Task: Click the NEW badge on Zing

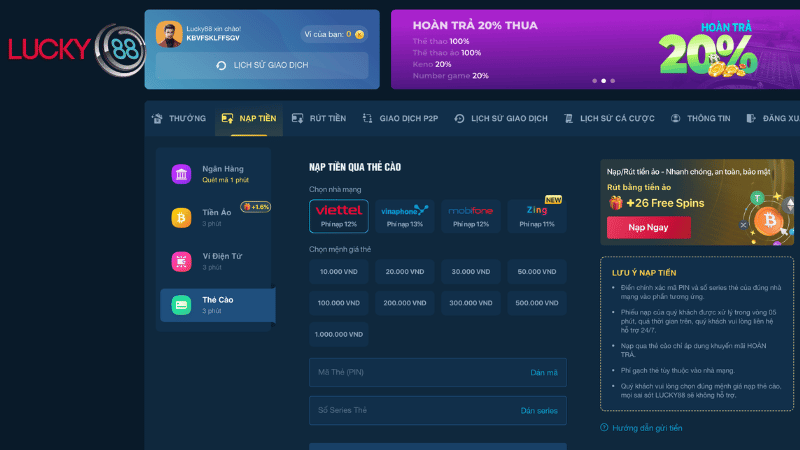Action: coord(554,199)
